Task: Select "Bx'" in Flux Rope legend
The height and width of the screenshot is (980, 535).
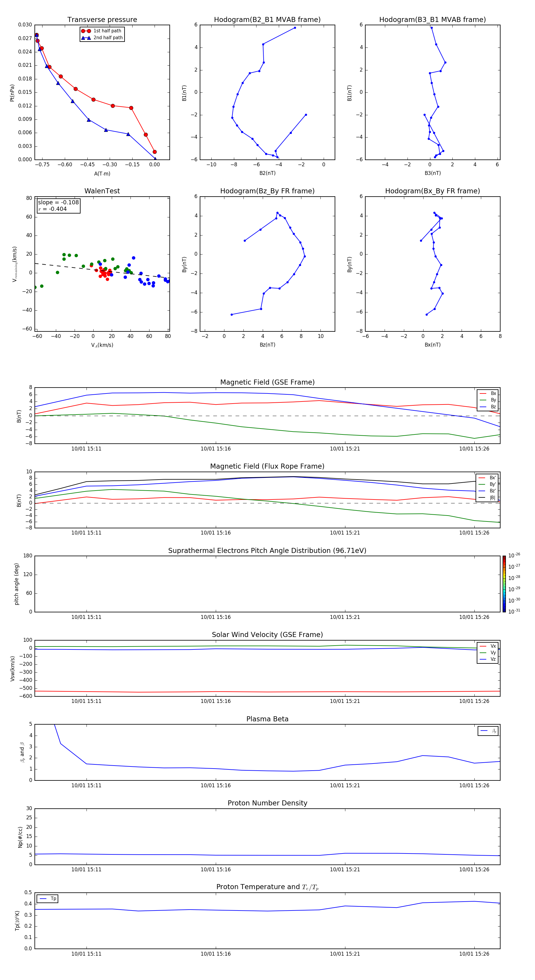Action: pyautogui.click(x=487, y=478)
